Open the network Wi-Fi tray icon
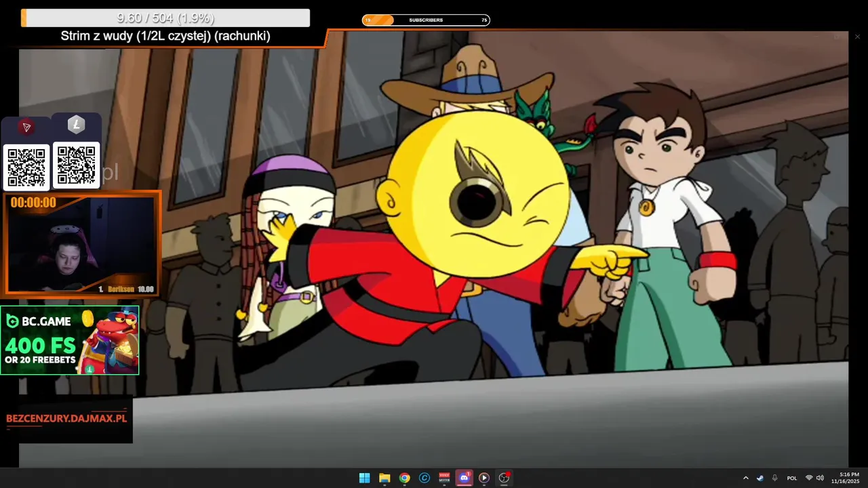Viewport: 868px width, 488px height. pos(808,478)
